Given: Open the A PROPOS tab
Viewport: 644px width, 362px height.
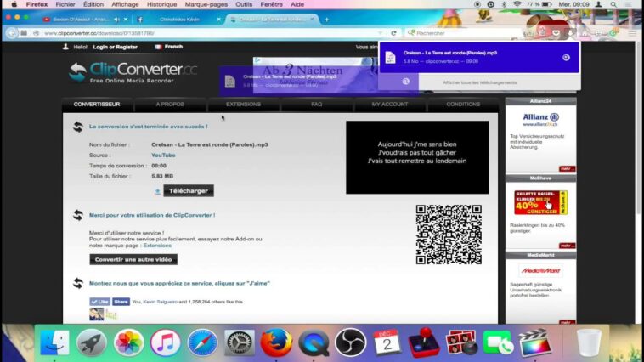Looking at the screenshot, I should pos(170,104).
